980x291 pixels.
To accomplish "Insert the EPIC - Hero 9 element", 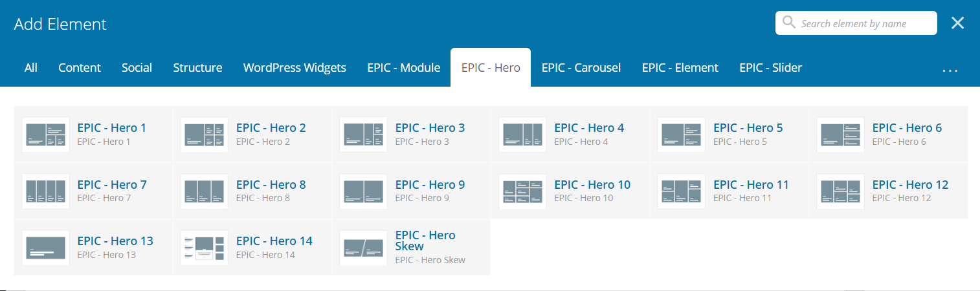I will (429, 185).
